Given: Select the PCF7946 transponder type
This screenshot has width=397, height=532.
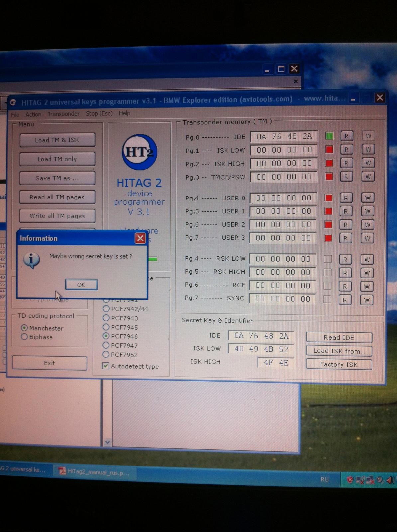Looking at the screenshot, I should (120, 336).
